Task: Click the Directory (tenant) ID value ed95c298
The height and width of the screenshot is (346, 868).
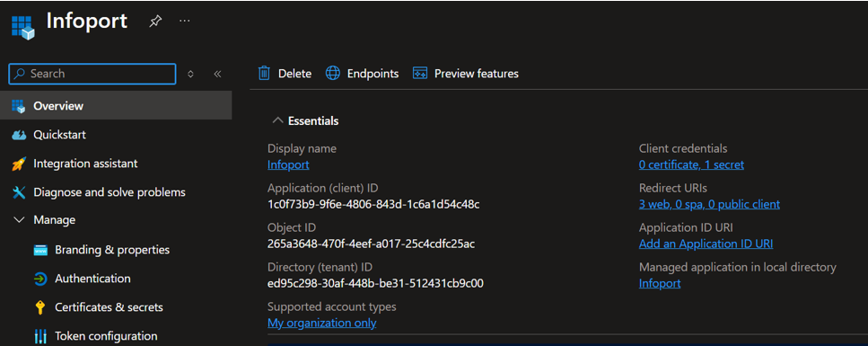Action: tap(375, 283)
